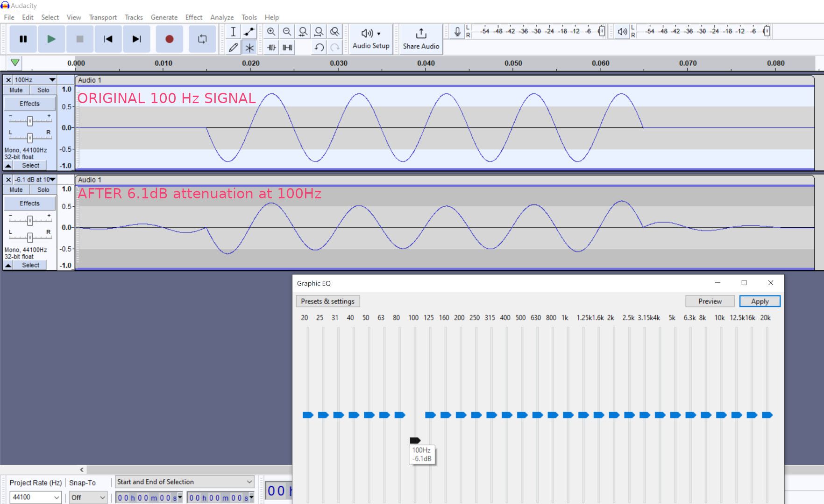Screen dimensions: 824x504
Task: Click Fit Selection to Width zoom icon
Action: (x=303, y=32)
